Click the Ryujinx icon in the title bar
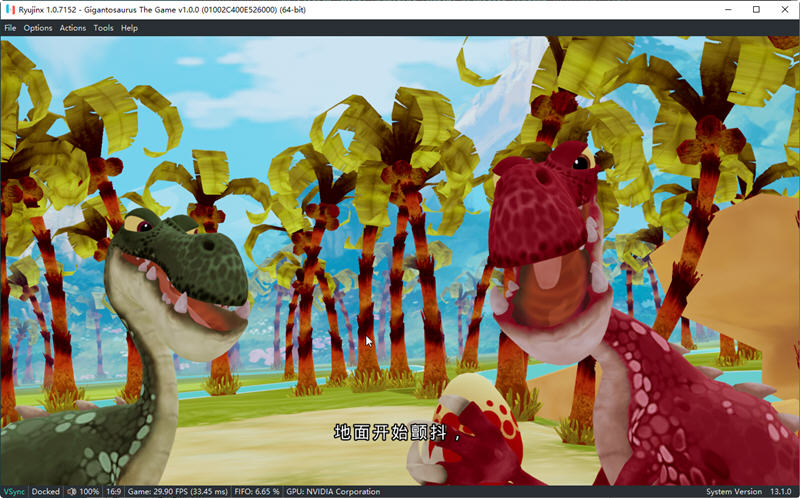Image resolution: width=800 pixels, height=498 pixels. 10,10
